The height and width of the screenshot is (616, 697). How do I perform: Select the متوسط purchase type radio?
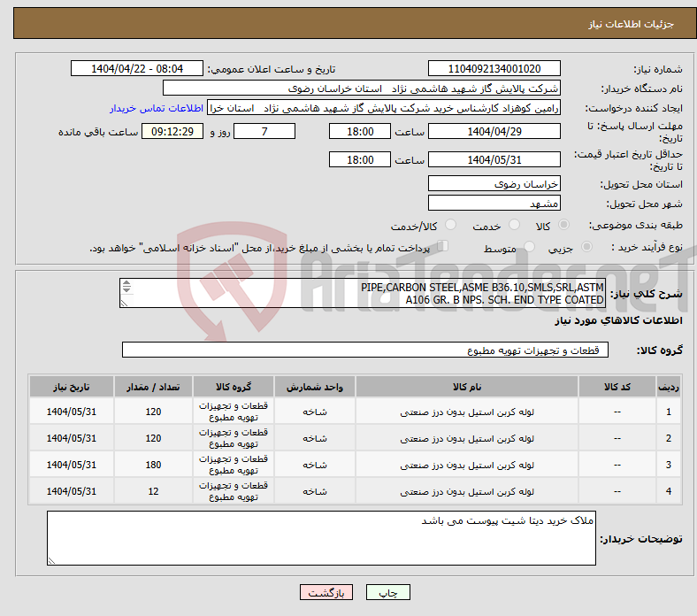529,246
